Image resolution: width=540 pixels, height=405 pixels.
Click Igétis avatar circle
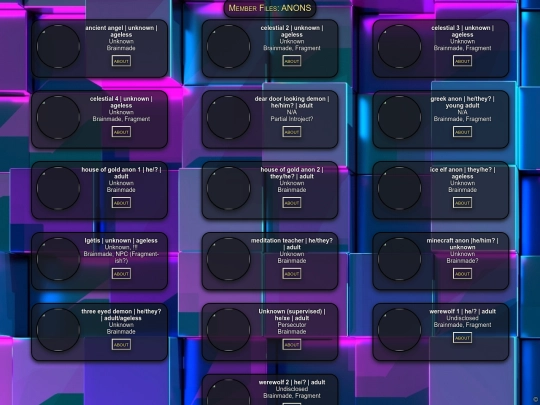point(58,259)
